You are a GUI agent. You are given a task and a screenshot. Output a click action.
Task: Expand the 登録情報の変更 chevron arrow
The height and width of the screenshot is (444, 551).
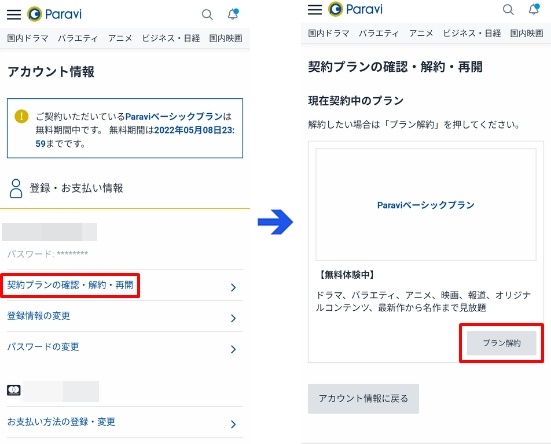click(x=233, y=318)
